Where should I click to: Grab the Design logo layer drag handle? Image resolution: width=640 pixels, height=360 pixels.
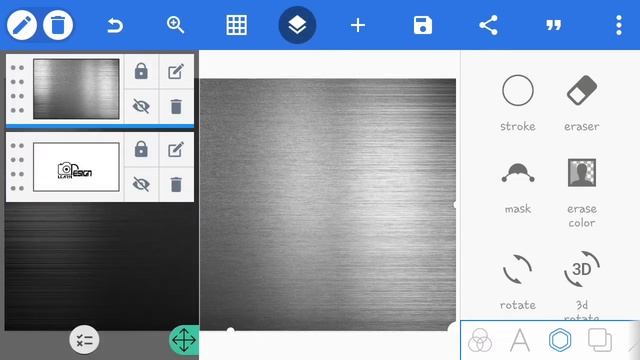17,167
